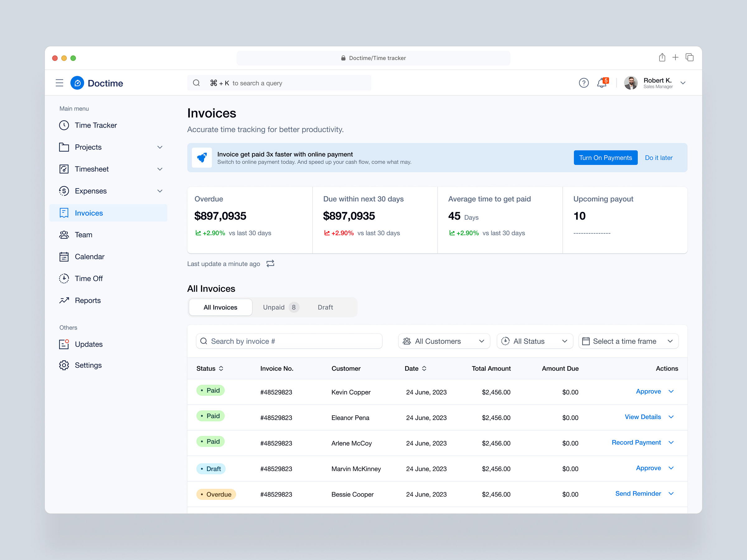747x560 pixels.
Task: Click the Time Off clock icon
Action: [64, 278]
